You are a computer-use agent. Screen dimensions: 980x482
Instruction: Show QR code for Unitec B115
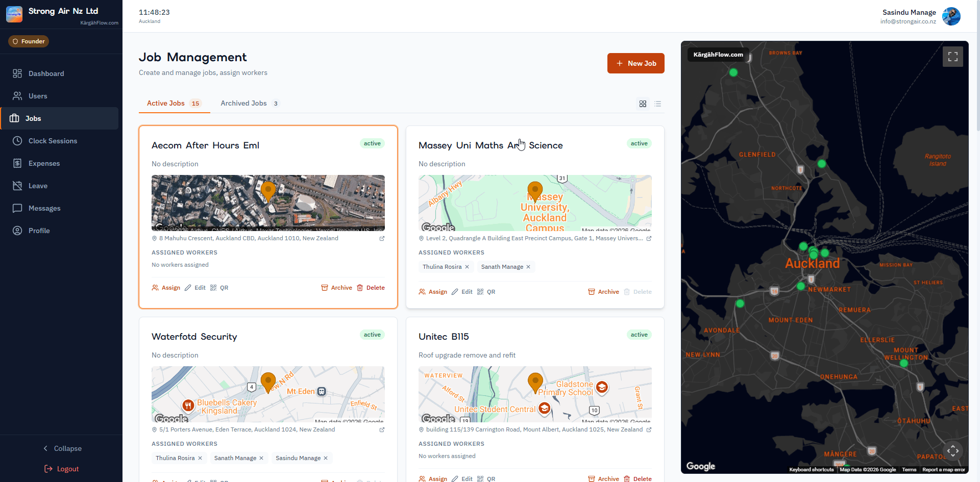[486, 479]
